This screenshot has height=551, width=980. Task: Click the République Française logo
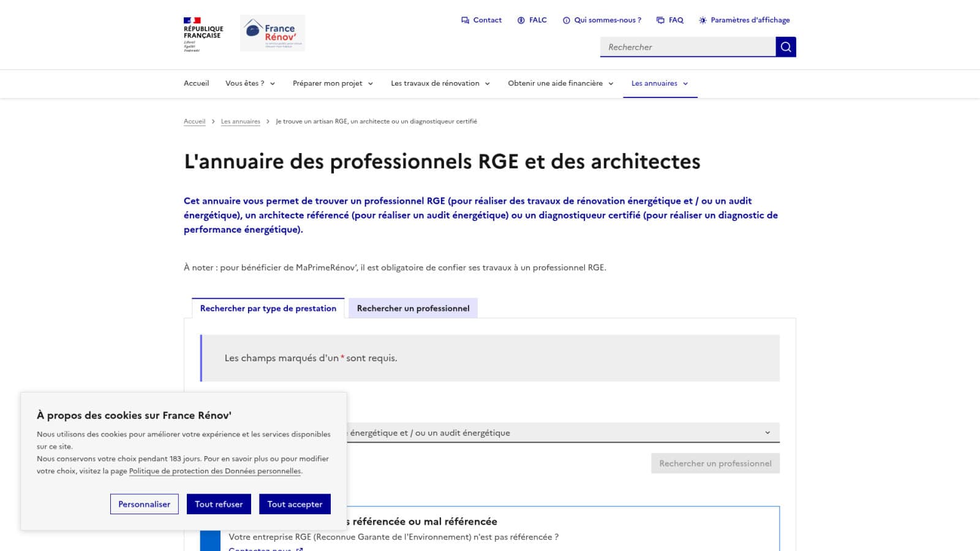coord(203,34)
